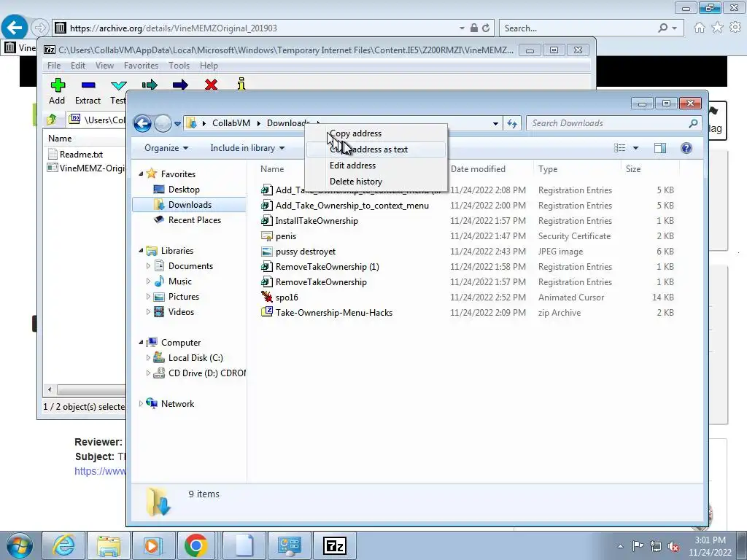Open Windows Media Player taskbar icon
This screenshot has height=560, width=747.
[x=153, y=545]
